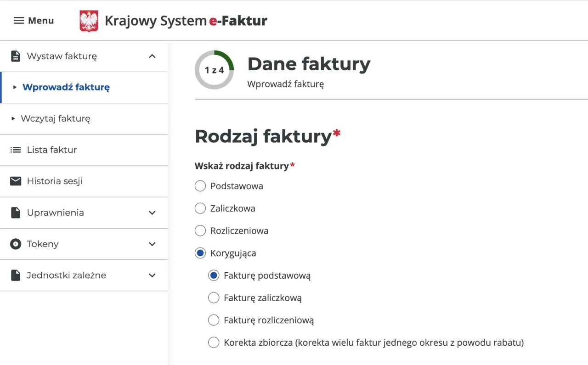Expand the Tokeny submenu chevron
The image size is (588, 365).
[153, 244]
